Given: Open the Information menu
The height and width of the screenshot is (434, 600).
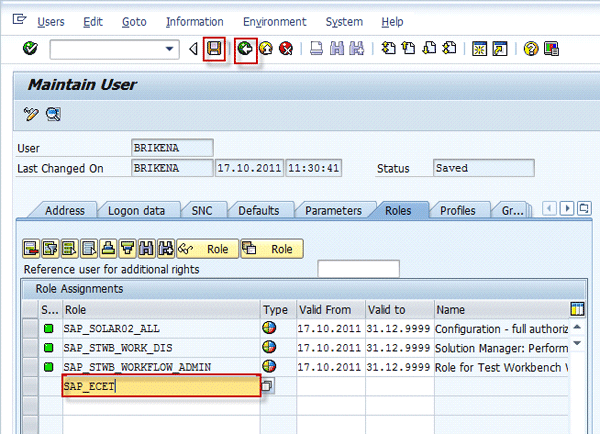Looking at the screenshot, I should click(195, 22).
